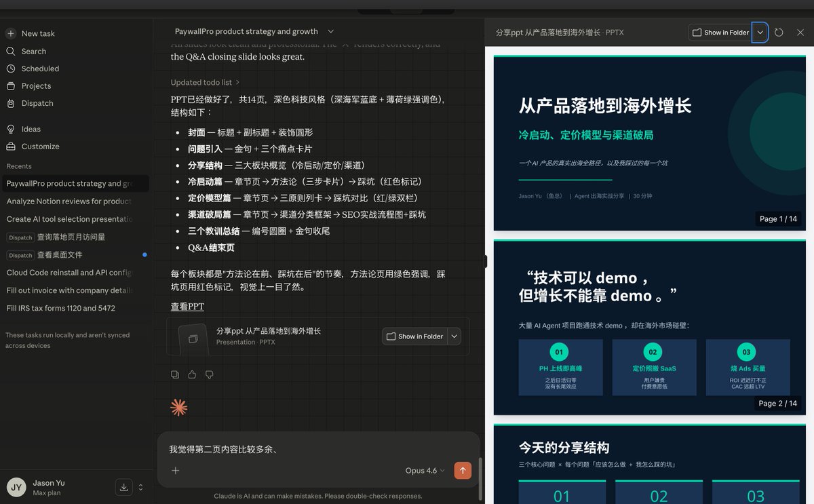Image resolution: width=814 pixels, height=504 pixels.
Task: Give thumbs up to the response
Action: point(191,374)
